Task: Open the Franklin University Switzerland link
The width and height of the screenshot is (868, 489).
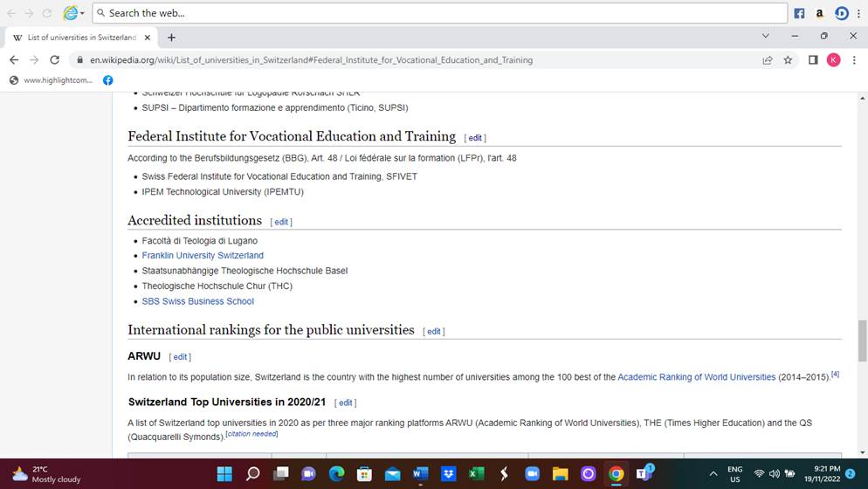Action: 203,255
